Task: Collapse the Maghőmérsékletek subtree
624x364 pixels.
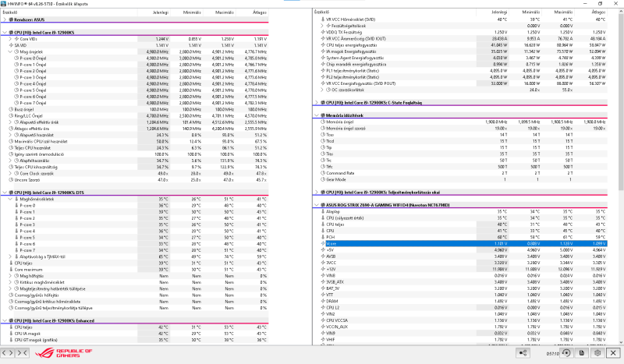Action: click(10, 199)
